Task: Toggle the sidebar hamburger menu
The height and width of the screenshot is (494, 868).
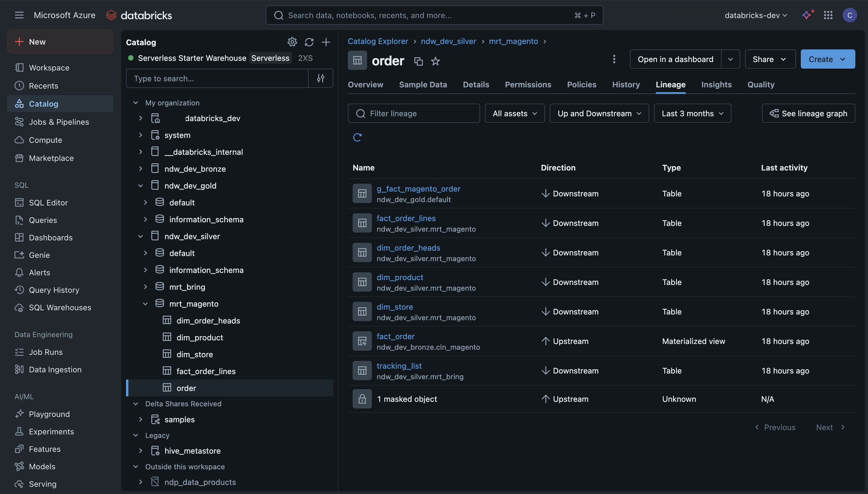Action: [x=19, y=15]
